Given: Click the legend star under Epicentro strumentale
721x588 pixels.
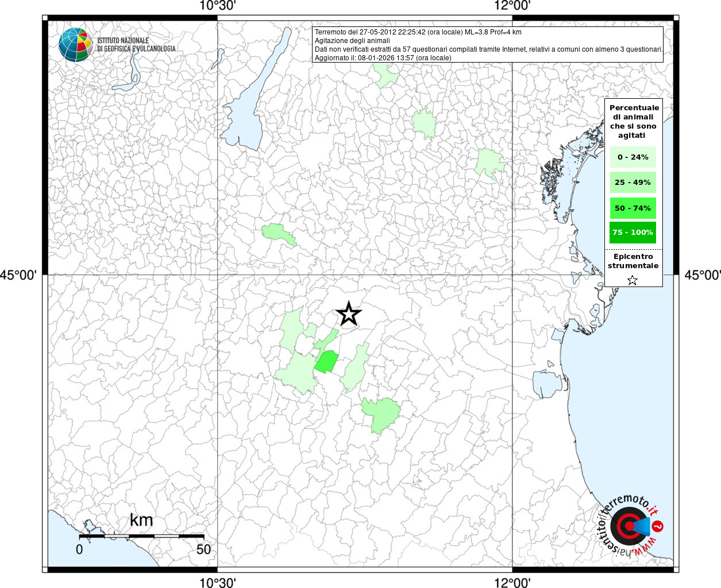Looking at the screenshot, I should 633,280.
